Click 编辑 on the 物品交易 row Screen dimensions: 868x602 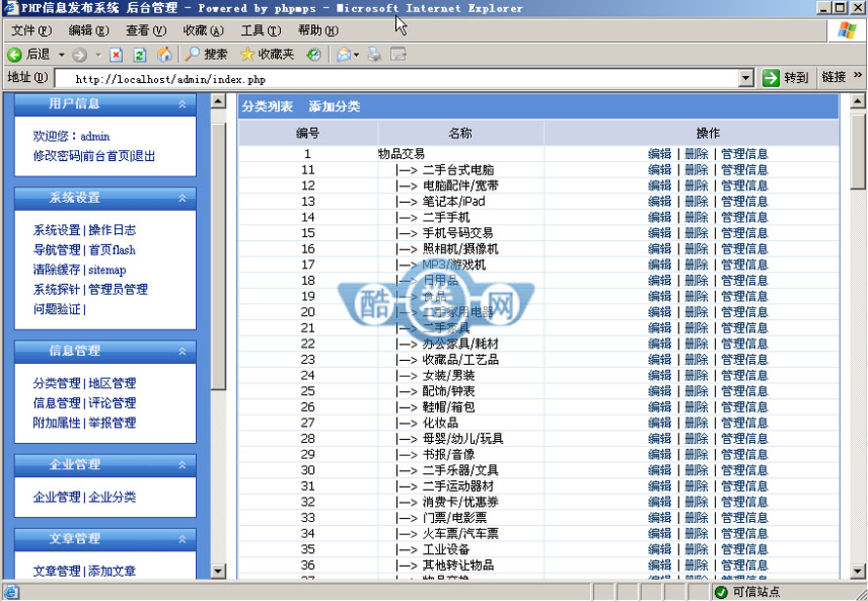(x=659, y=153)
